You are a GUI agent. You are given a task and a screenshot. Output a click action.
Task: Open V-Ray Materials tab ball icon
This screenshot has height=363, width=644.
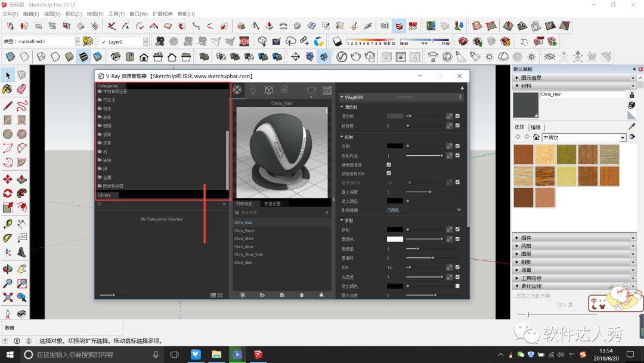(237, 90)
